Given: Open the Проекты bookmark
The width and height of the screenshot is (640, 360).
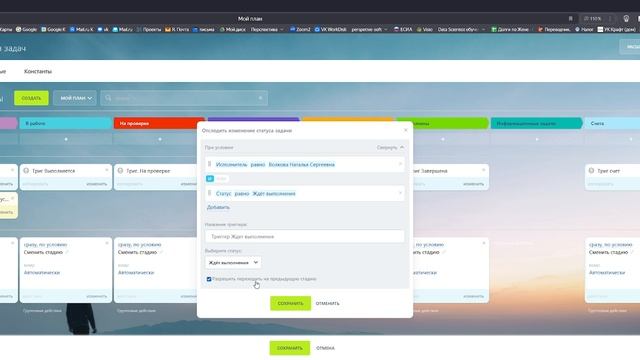Looking at the screenshot, I should 149,29.
